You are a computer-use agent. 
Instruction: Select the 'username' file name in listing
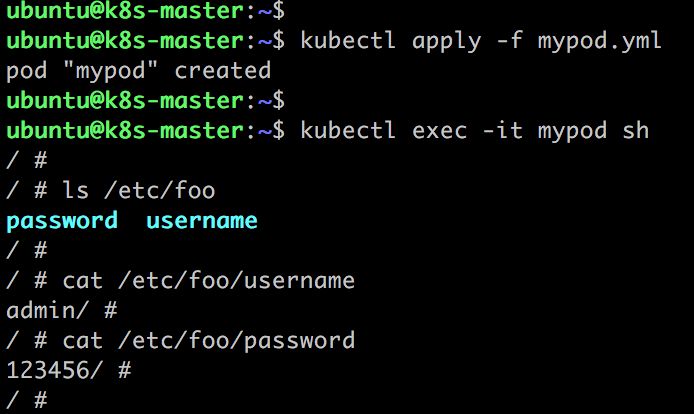[x=202, y=221]
